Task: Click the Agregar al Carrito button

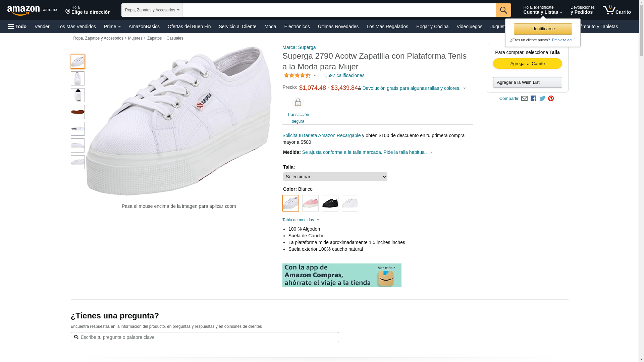Action: (x=527, y=64)
